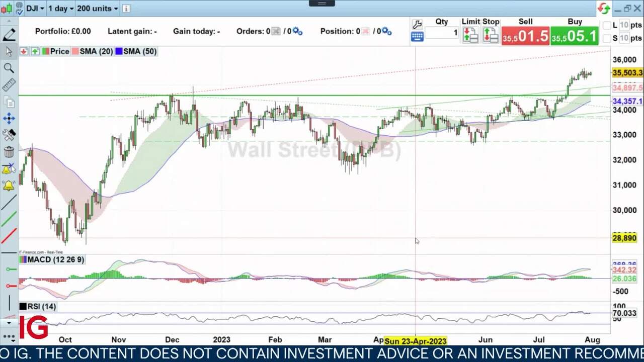Click the Orders list icon
Viewport: 644px width, 362px height.
(x=276, y=31)
